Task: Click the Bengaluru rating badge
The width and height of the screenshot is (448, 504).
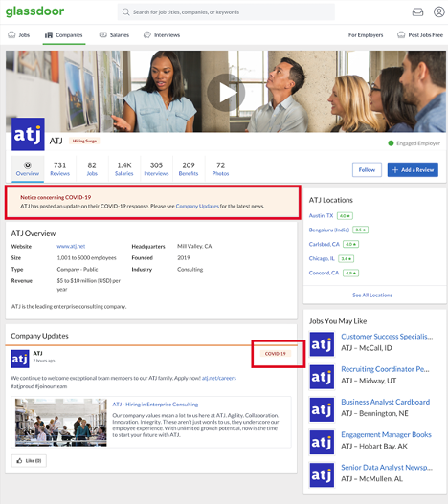Action: click(361, 230)
